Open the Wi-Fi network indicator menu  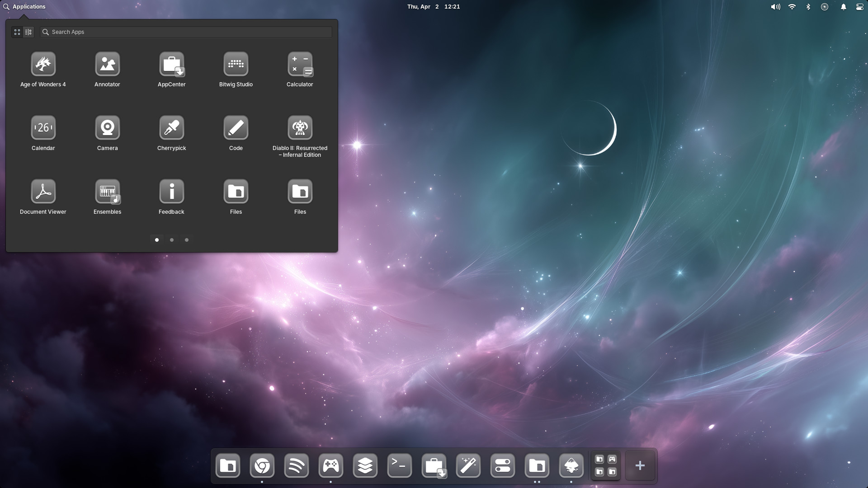(792, 7)
